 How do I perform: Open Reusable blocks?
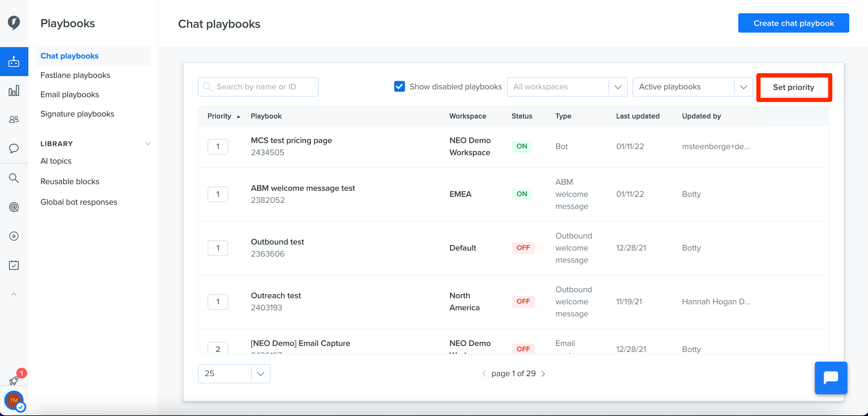click(70, 181)
